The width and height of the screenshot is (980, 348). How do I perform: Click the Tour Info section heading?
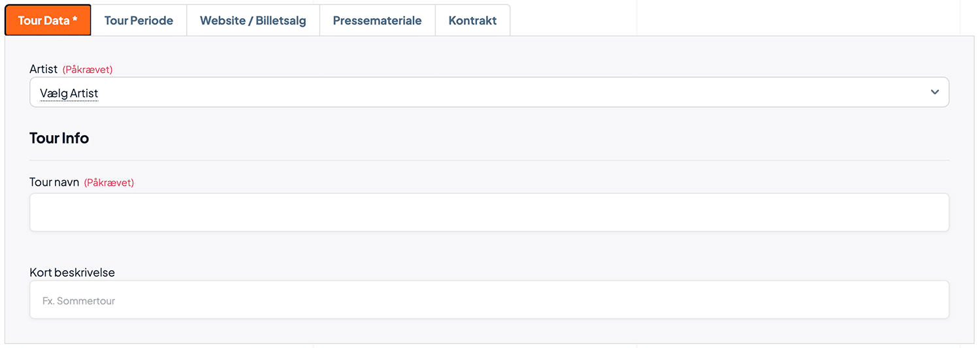pyautogui.click(x=59, y=138)
